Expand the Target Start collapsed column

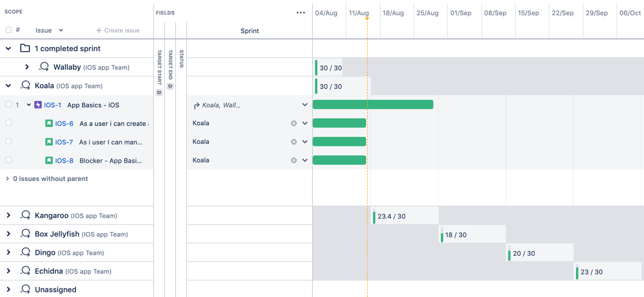(x=159, y=73)
